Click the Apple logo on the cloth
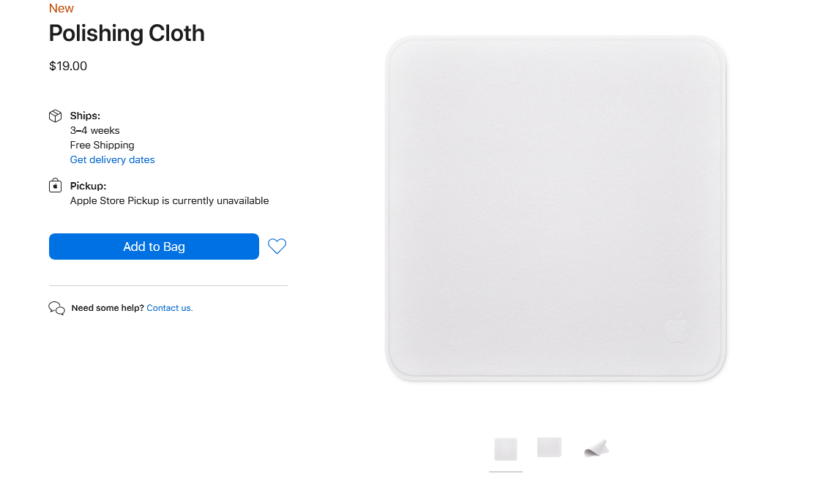The image size is (836, 504). click(677, 328)
